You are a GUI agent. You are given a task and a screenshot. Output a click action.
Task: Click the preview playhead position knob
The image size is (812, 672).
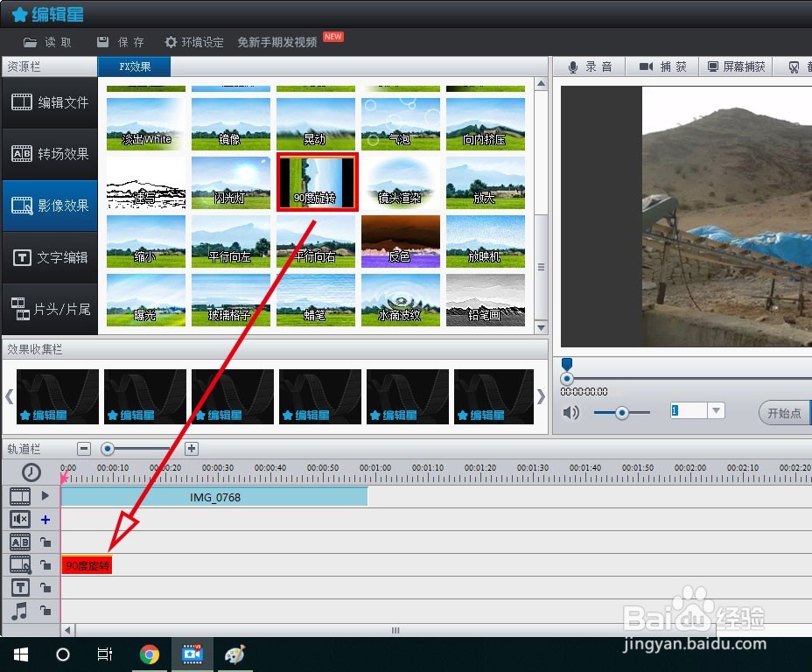pyautogui.click(x=567, y=379)
